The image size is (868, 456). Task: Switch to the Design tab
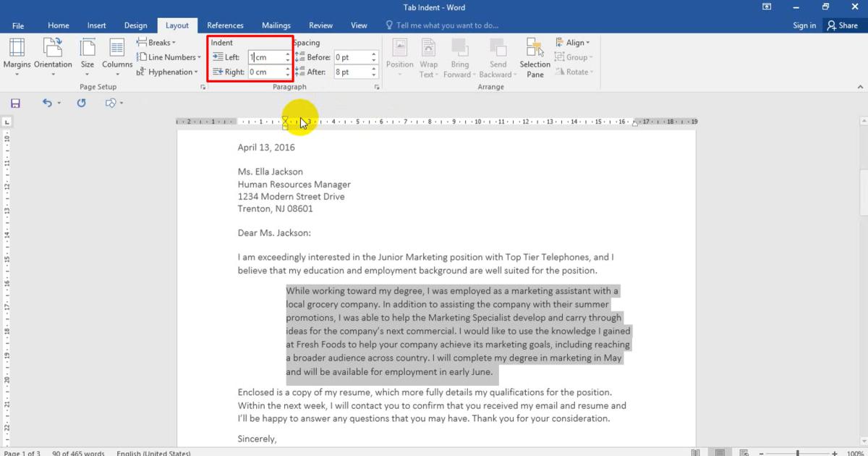(x=135, y=25)
